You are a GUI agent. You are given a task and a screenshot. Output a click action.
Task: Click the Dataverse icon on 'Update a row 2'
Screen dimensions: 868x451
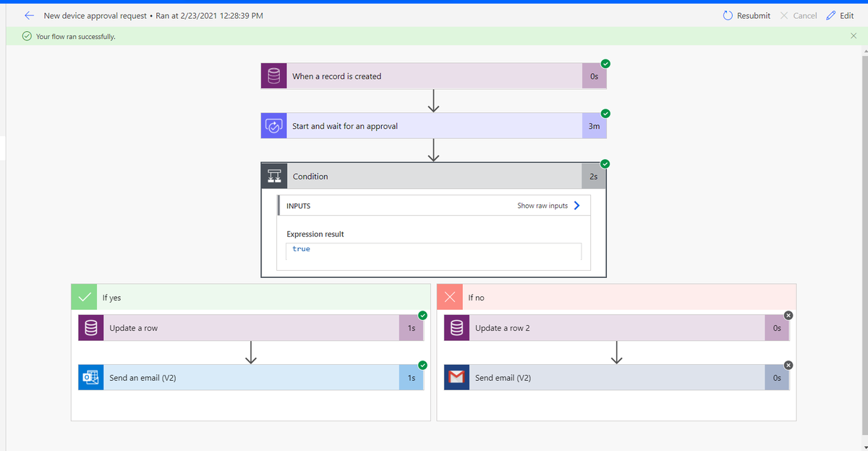(x=457, y=328)
